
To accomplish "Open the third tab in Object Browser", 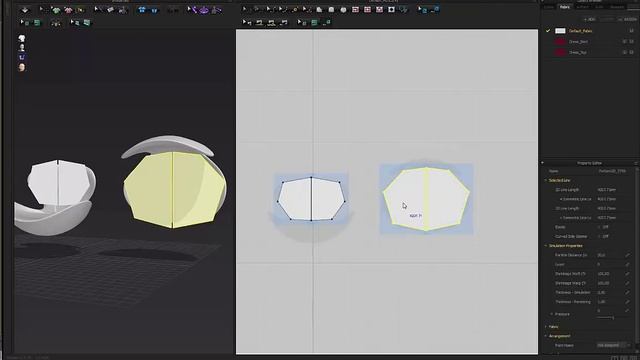I will click(x=582, y=7).
